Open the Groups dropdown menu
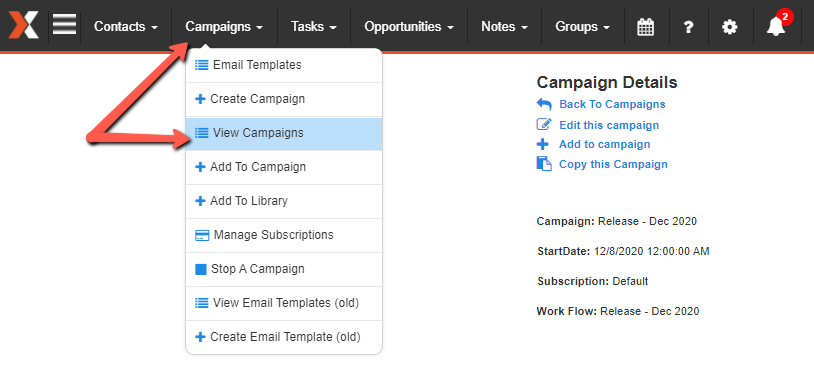 point(582,26)
